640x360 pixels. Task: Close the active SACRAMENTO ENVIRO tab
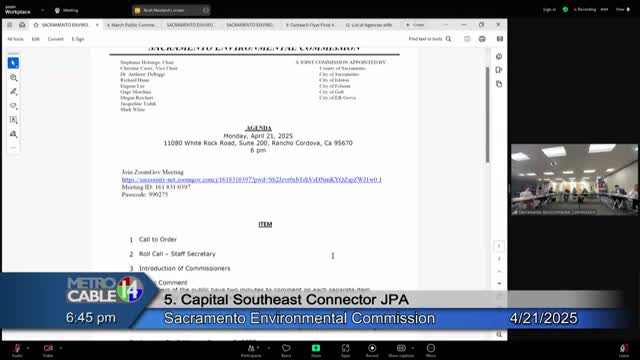pyautogui.click(x=97, y=25)
